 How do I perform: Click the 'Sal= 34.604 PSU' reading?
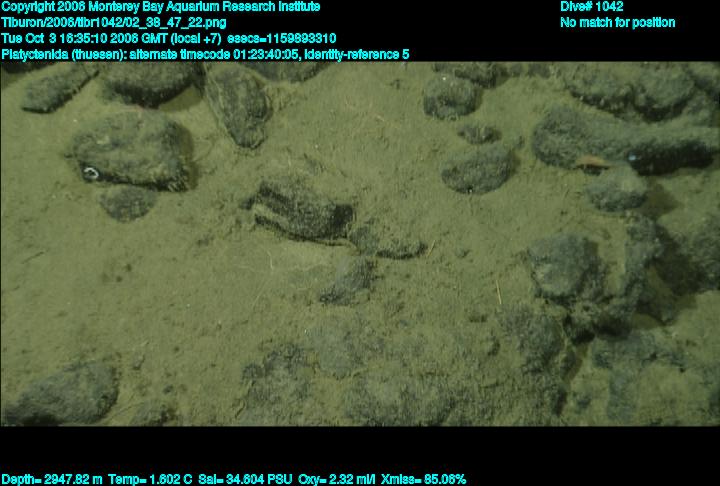[245, 480]
